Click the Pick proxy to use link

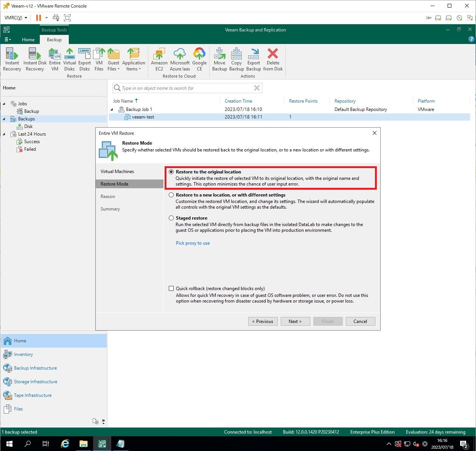193,243
